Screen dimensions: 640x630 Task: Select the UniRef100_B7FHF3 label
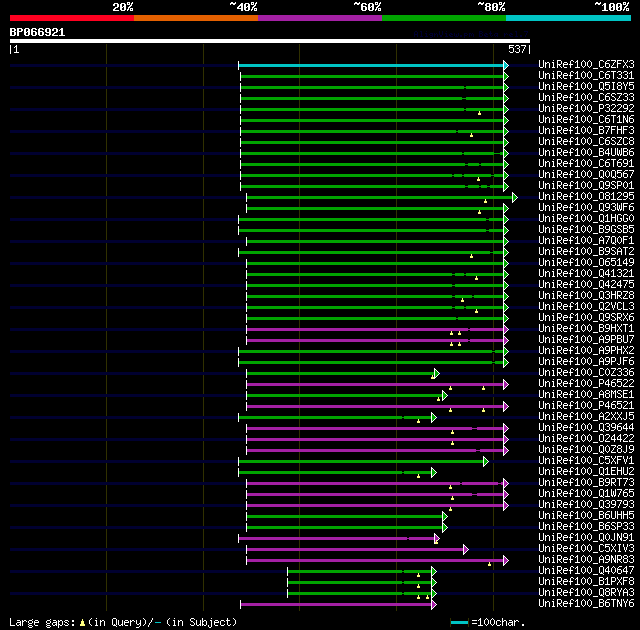[586, 131]
